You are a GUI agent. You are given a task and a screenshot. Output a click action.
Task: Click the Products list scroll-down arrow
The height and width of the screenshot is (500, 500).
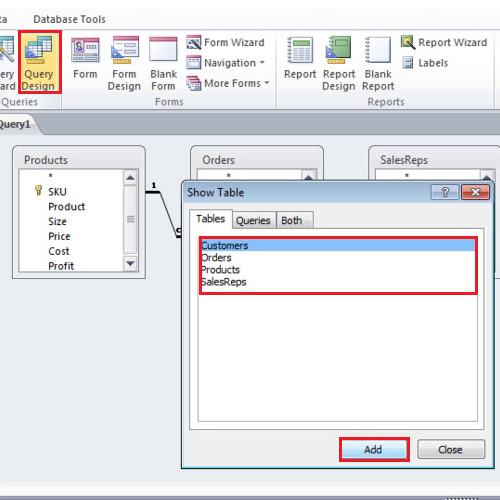coord(130,263)
